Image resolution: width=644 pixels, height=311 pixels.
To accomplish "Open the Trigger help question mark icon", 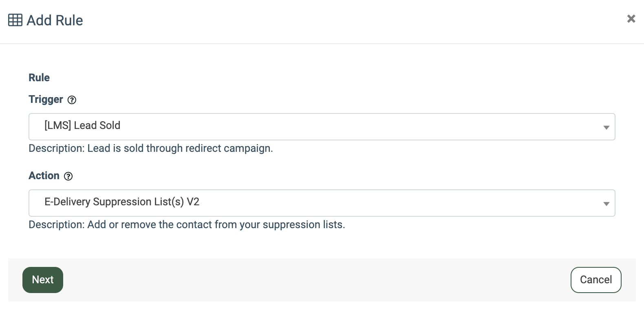I will click(x=72, y=100).
